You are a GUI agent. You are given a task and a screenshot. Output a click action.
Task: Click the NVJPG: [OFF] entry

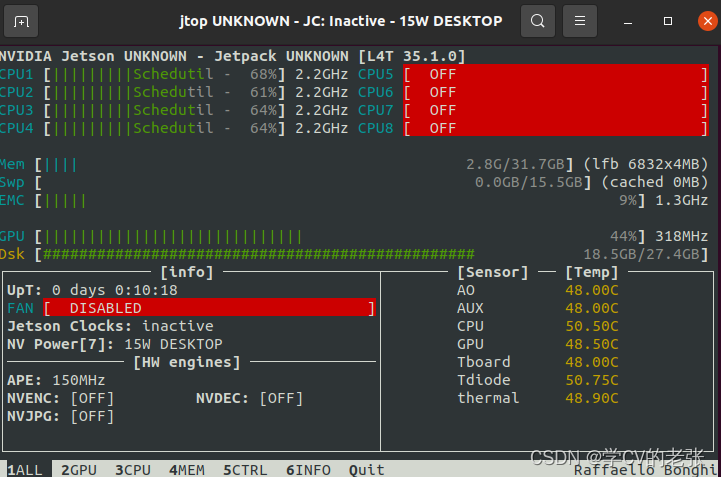click(x=61, y=416)
